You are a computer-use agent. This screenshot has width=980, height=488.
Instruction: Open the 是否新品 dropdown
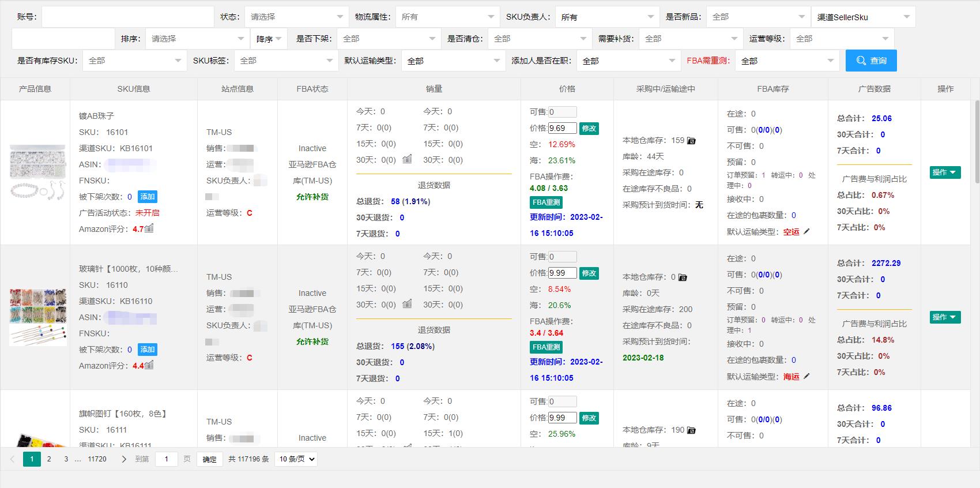(x=759, y=17)
